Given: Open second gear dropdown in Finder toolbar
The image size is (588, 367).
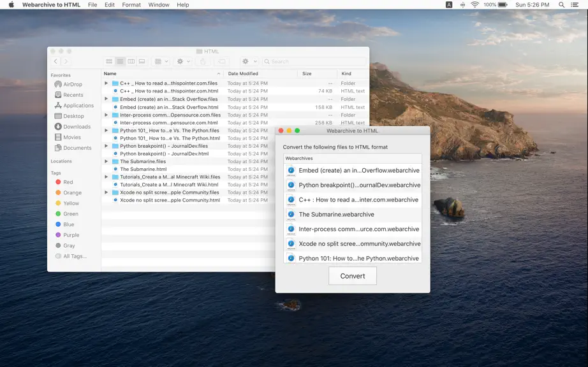Looking at the screenshot, I should coord(249,61).
